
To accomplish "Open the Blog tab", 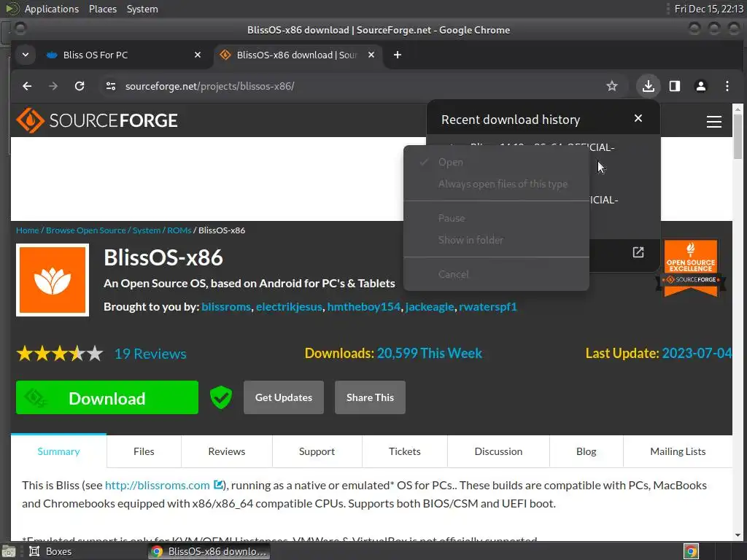I will 586,451.
